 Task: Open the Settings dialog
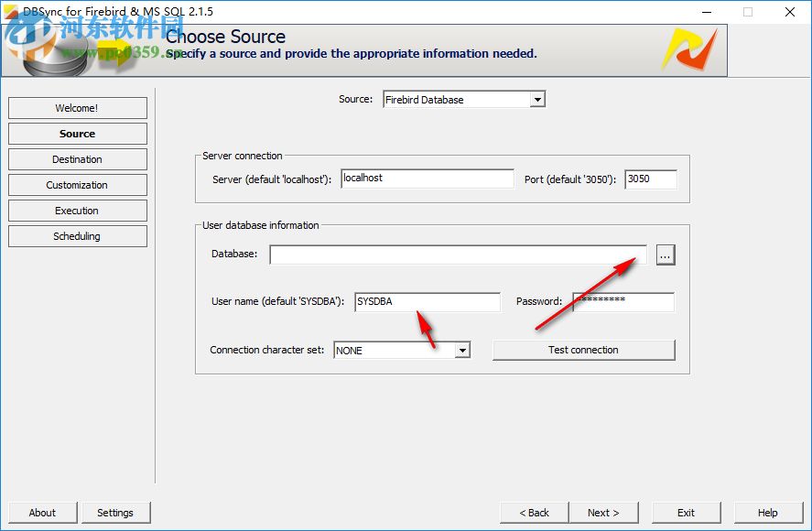point(115,513)
